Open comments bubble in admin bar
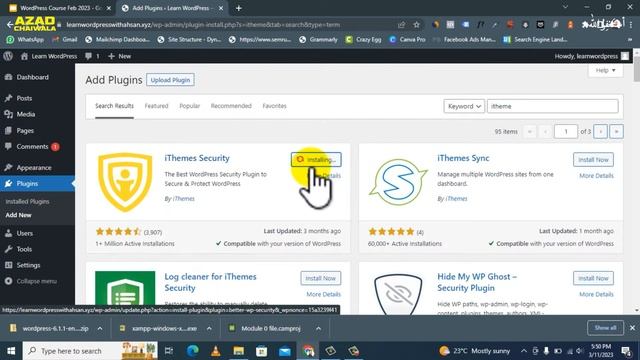The width and height of the screenshot is (640, 360). tap(92, 56)
